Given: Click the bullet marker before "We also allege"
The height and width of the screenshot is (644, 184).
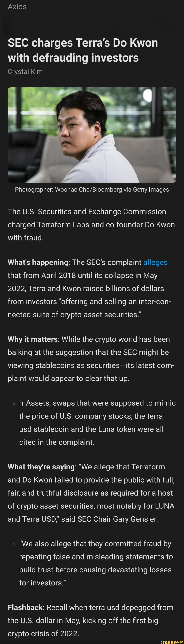Looking at the screenshot, I should [15, 544].
